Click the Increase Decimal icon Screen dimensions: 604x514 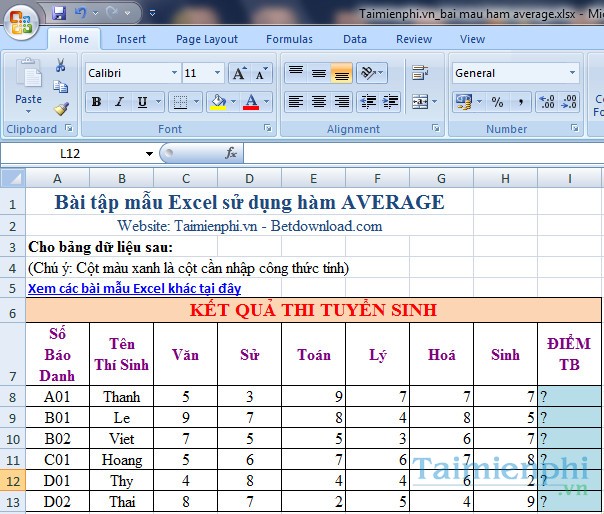[545, 102]
